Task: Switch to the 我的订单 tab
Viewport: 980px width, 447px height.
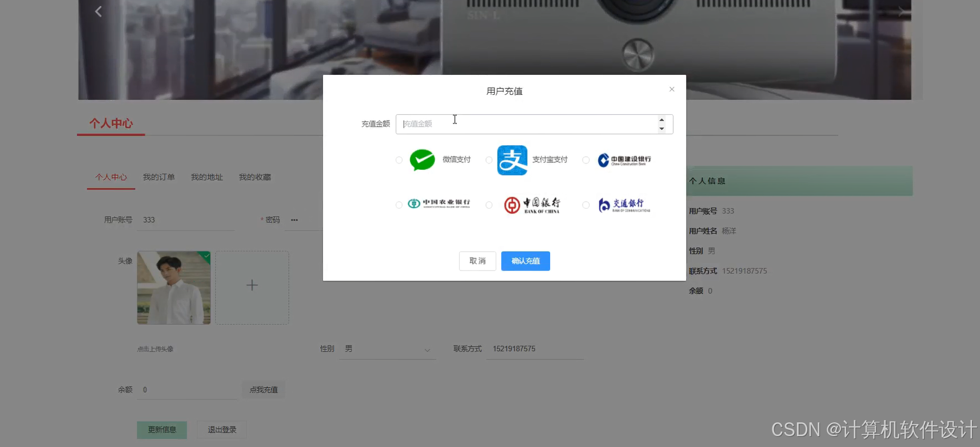Action: [x=159, y=177]
